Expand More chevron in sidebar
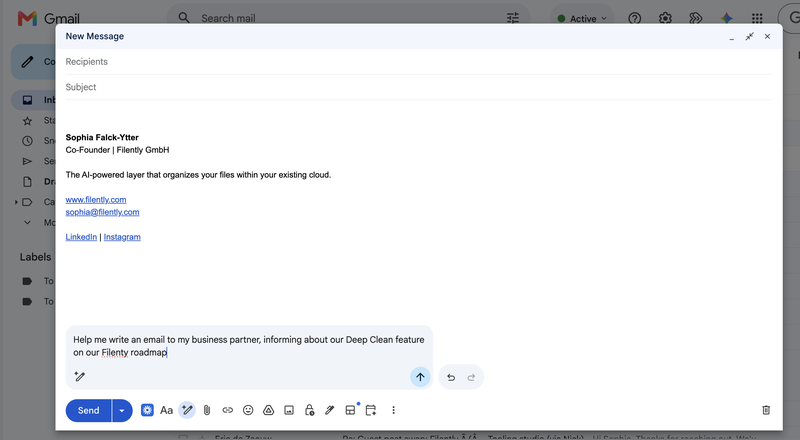800x440 pixels. click(28, 223)
